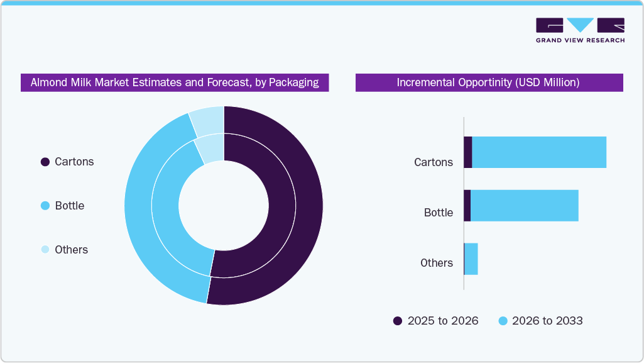Screen dimensions: 644x363
Task: Click the light blue Others bar
Action: [x=471, y=259]
